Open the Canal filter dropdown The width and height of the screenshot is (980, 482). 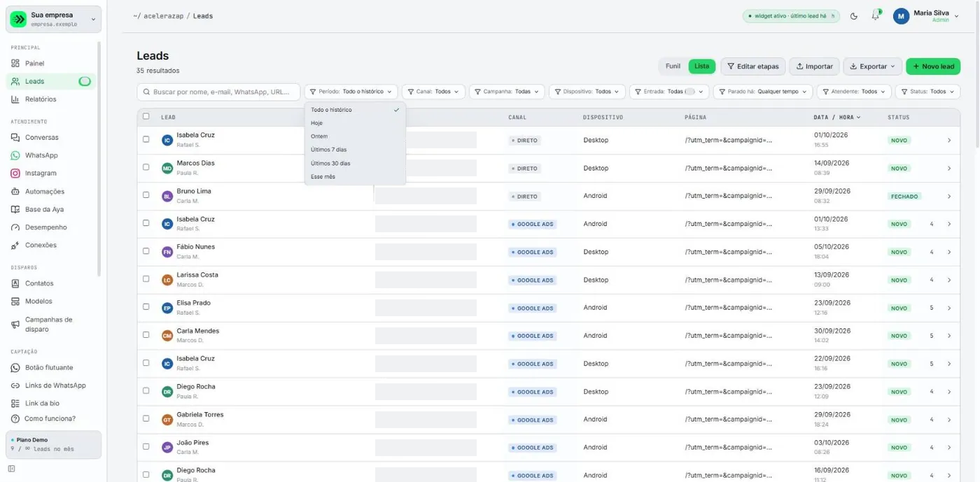pyautogui.click(x=433, y=92)
